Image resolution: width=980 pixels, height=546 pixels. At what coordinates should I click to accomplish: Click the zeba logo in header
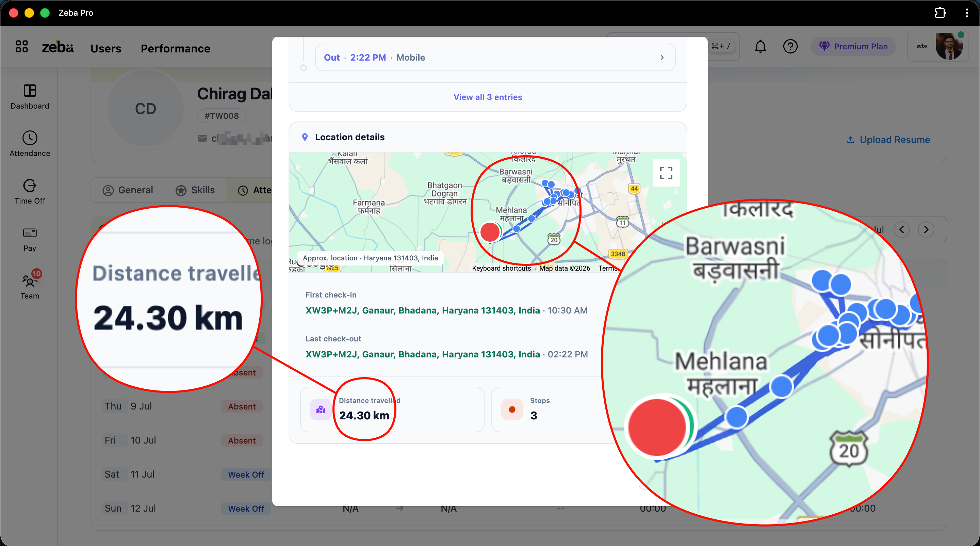58,47
